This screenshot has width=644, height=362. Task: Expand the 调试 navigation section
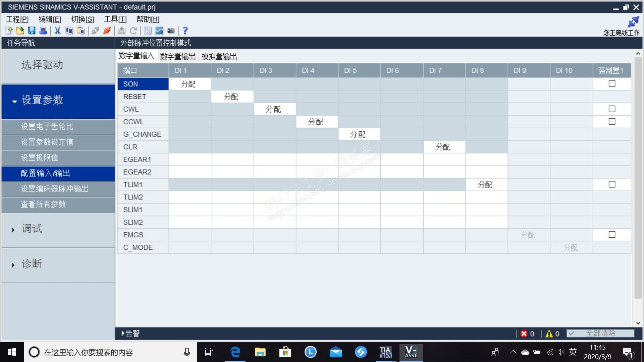(32, 229)
